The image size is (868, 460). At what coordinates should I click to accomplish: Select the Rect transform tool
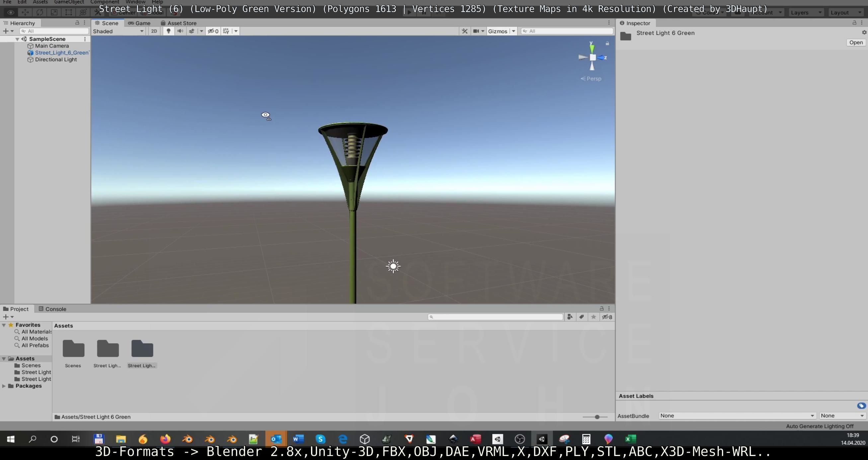tap(68, 13)
